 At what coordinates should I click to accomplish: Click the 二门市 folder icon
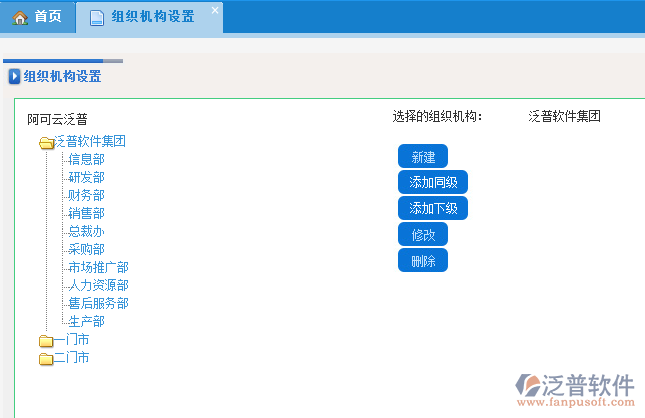pos(46,359)
